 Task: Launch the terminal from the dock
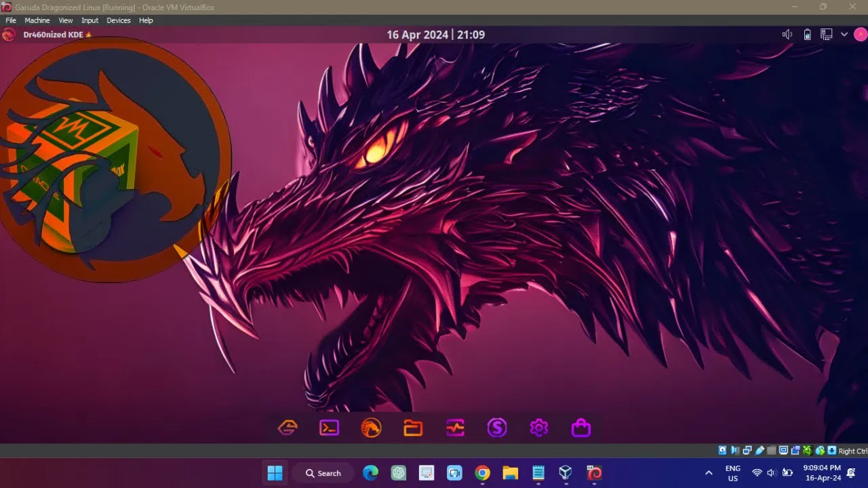tap(330, 428)
